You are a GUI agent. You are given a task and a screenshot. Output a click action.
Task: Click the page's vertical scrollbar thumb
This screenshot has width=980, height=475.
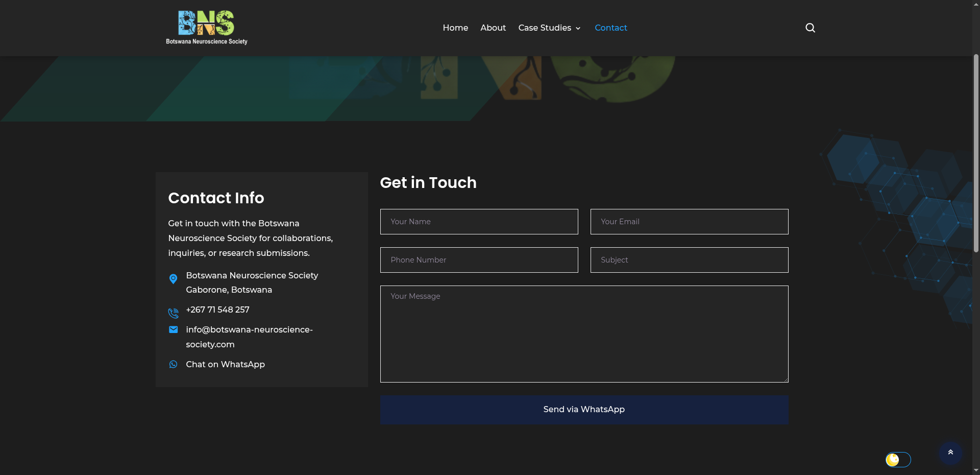pyautogui.click(x=976, y=153)
